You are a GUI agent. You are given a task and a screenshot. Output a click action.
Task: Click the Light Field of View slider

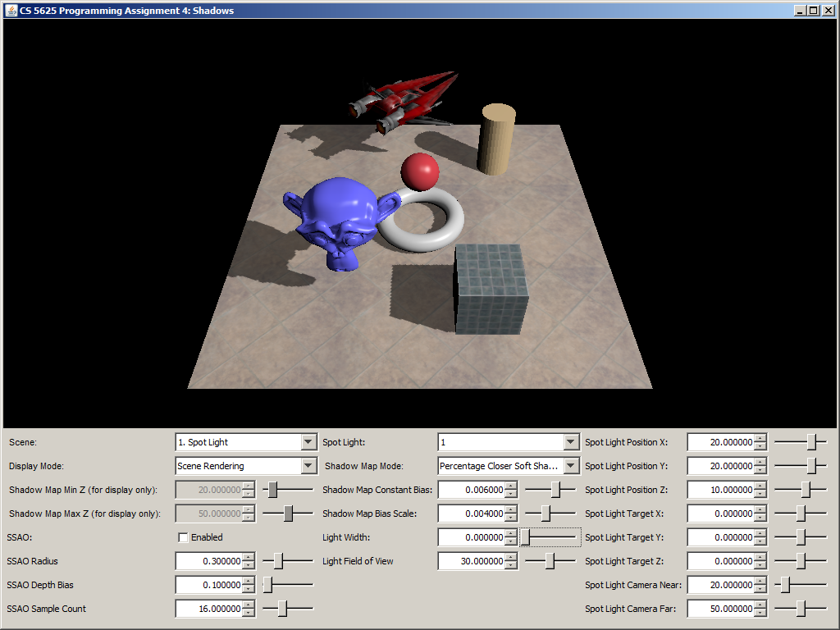pyautogui.click(x=550, y=561)
